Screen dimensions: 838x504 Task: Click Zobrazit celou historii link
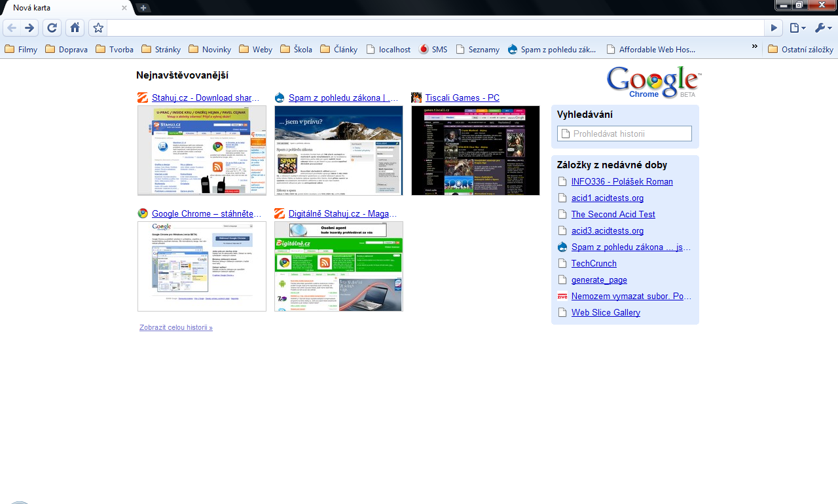176,327
